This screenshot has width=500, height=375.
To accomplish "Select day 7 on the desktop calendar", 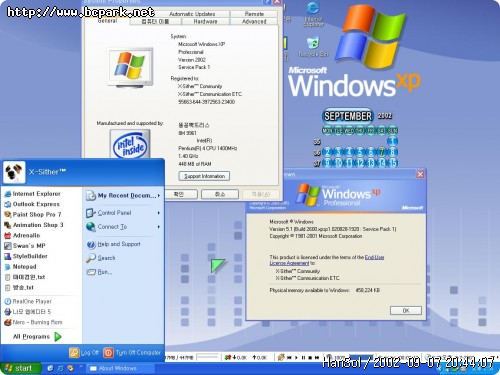I will point(382,152).
